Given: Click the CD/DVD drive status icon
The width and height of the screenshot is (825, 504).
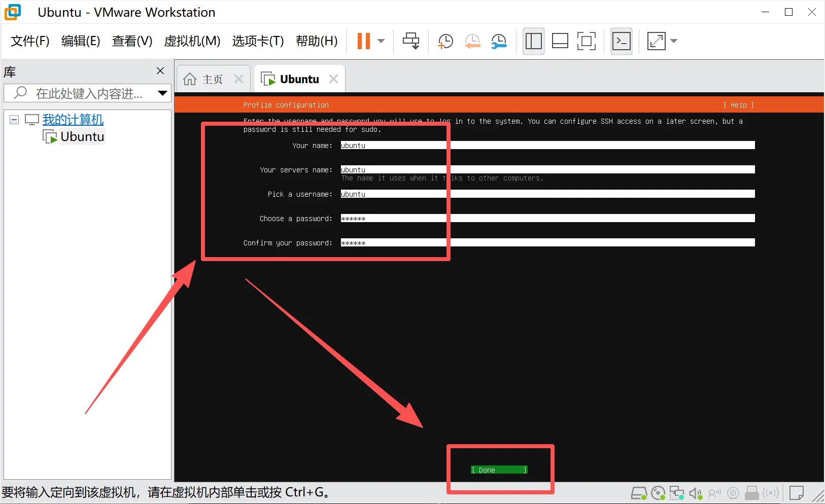Looking at the screenshot, I should pos(658,493).
